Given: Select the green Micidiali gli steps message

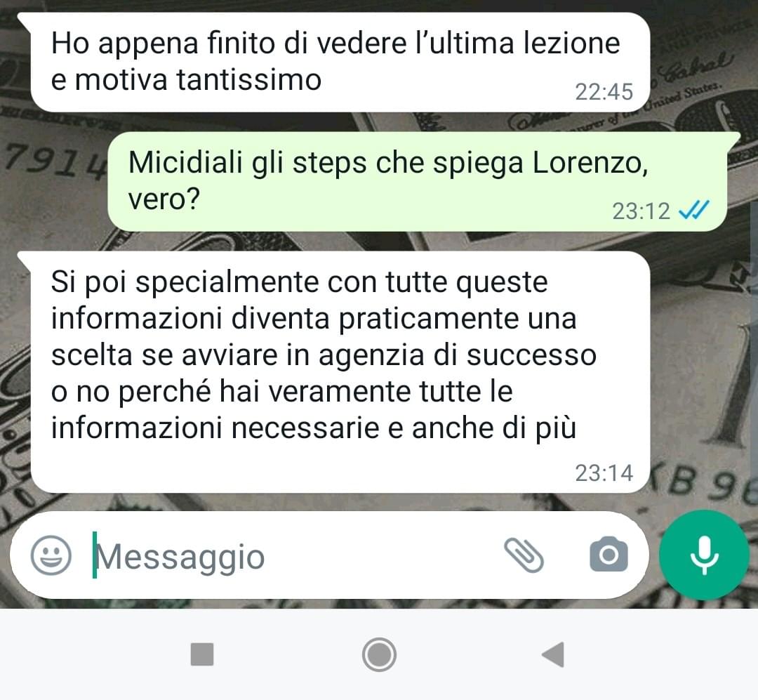Looking at the screenshot, I should tap(418, 181).
